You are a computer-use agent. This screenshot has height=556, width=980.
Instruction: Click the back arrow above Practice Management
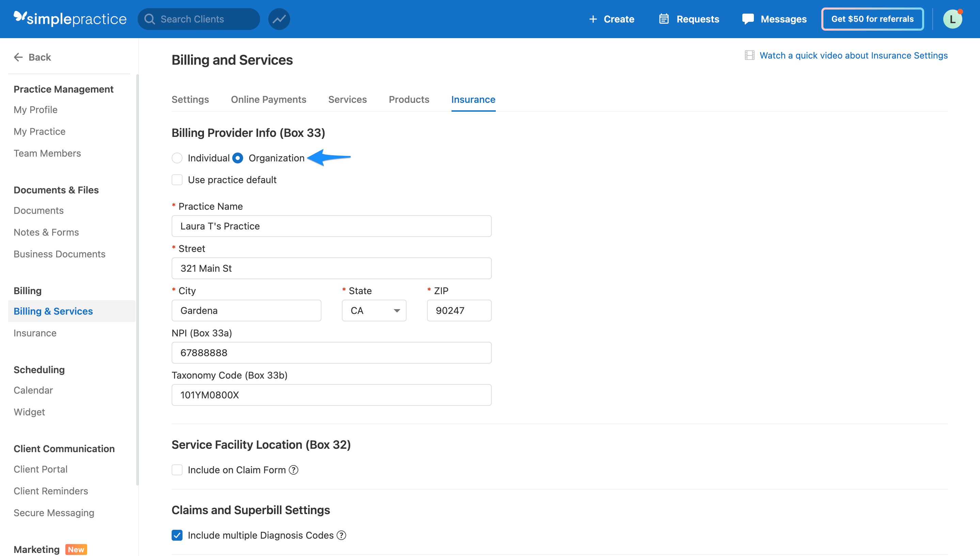tap(18, 57)
